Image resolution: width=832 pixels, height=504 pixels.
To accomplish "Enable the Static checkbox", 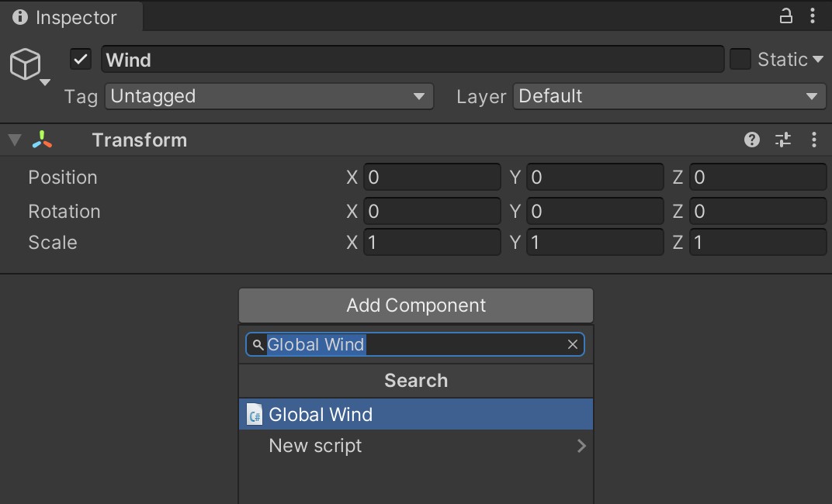I will tap(740, 58).
